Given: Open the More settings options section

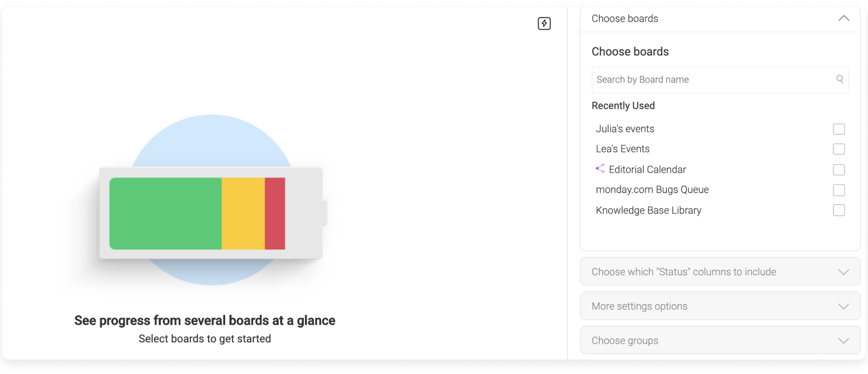Looking at the screenshot, I should (x=720, y=306).
